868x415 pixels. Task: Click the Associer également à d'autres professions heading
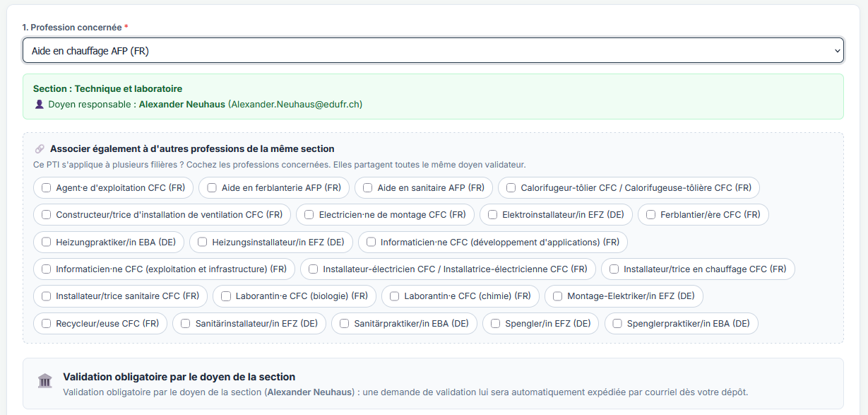tap(192, 149)
